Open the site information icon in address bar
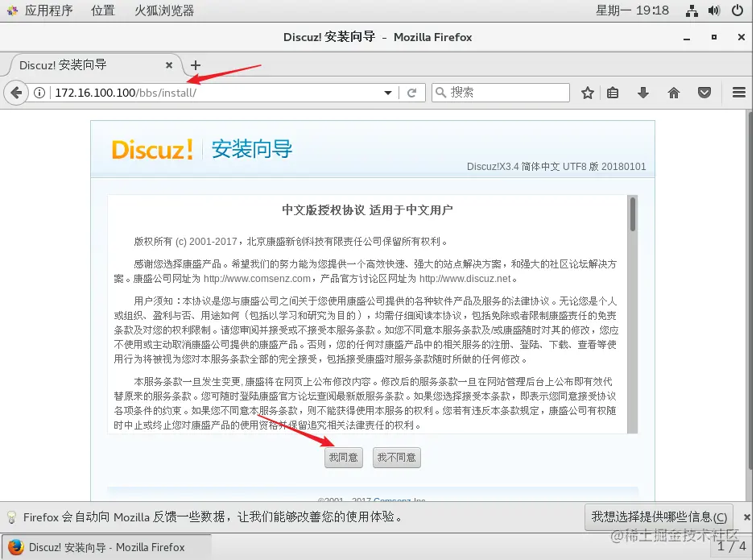This screenshot has height=560, width=756. [39, 93]
